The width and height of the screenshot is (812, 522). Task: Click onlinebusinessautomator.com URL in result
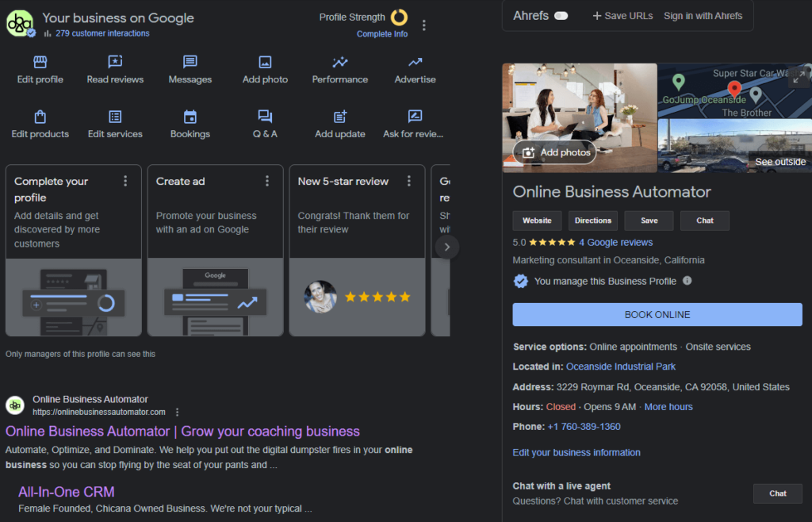coord(99,413)
